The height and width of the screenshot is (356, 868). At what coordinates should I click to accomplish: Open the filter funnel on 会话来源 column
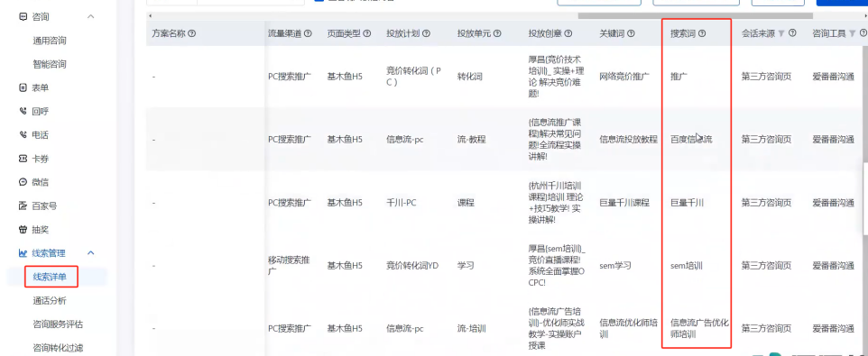tap(781, 33)
